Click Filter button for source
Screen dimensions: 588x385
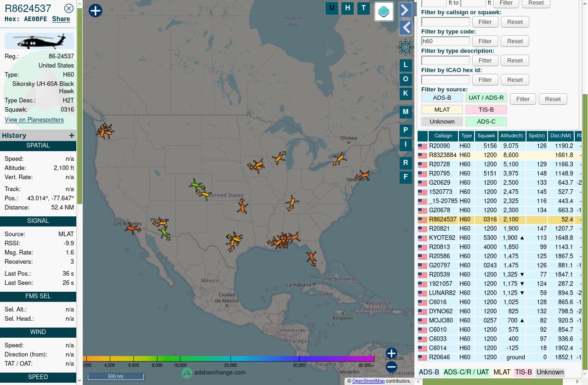click(523, 99)
